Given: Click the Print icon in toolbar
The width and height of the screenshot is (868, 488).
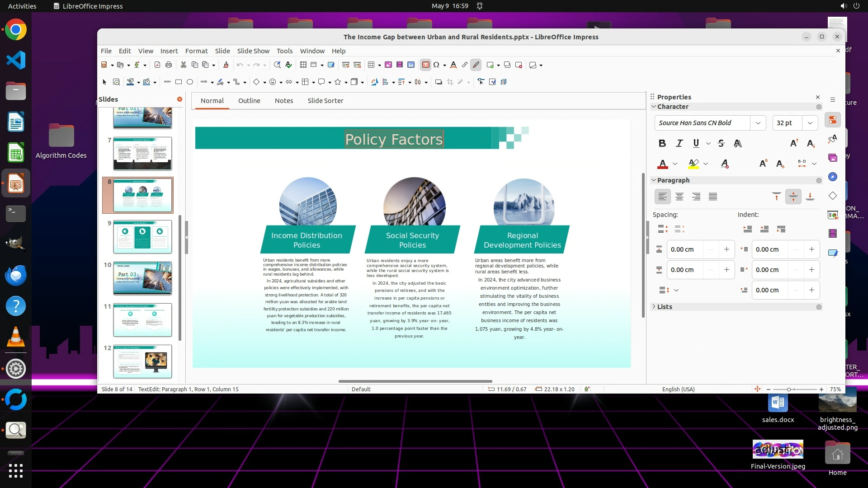Looking at the screenshot, I should pyautogui.click(x=169, y=65).
